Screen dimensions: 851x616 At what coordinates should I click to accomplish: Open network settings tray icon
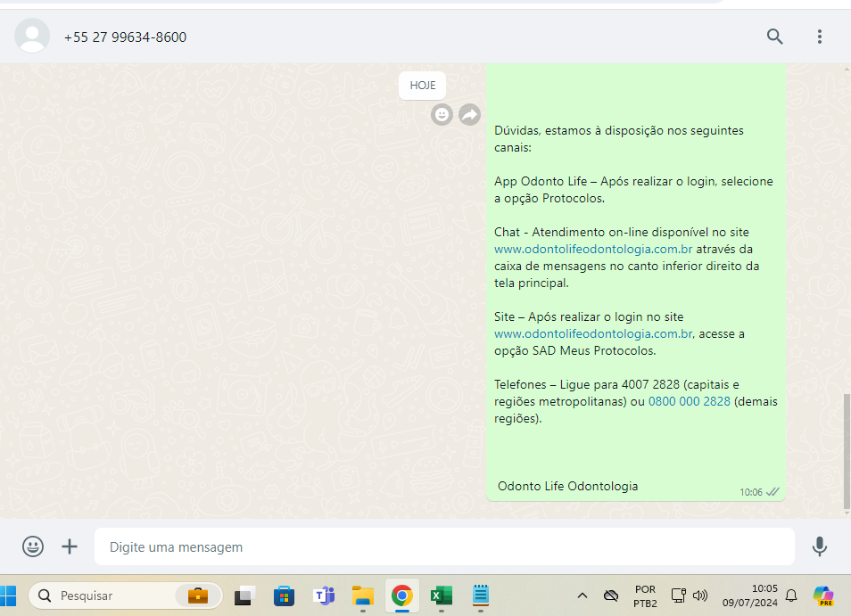[679, 595]
